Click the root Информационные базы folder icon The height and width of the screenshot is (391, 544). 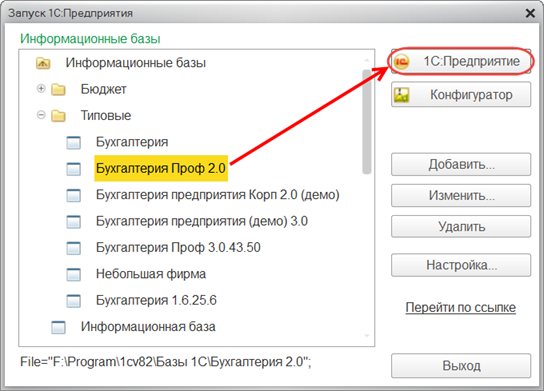tap(43, 63)
